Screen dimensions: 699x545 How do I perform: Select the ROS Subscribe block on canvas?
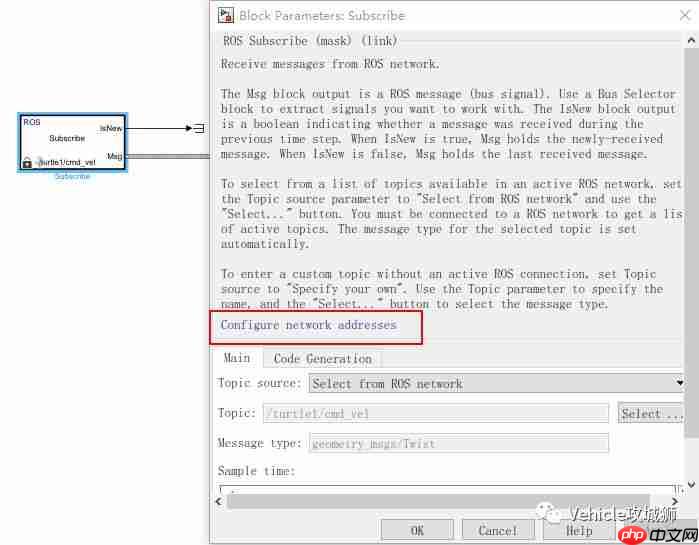point(73,142)
